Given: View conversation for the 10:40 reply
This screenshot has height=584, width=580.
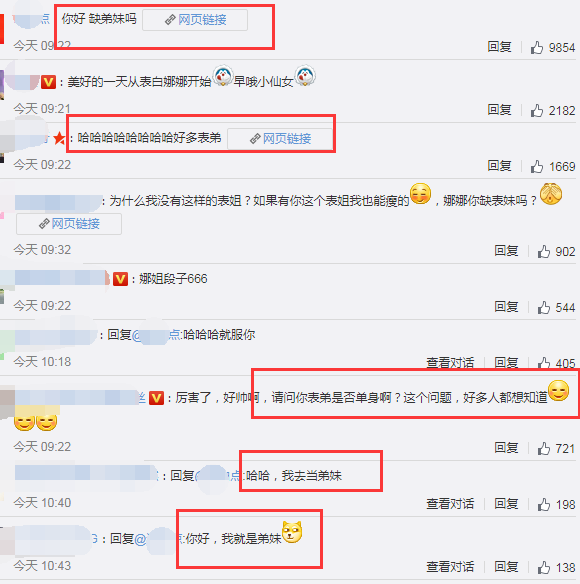Looking at the screenshot, I should 450,504.
